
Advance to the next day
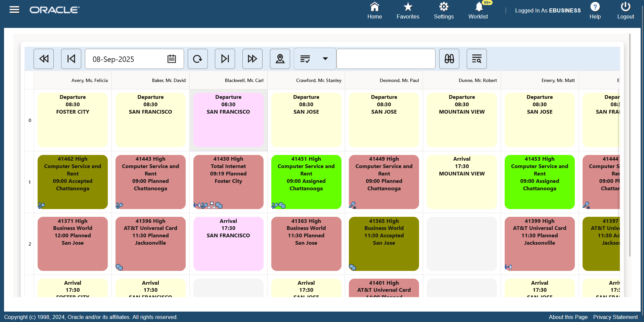pos(225,59)
